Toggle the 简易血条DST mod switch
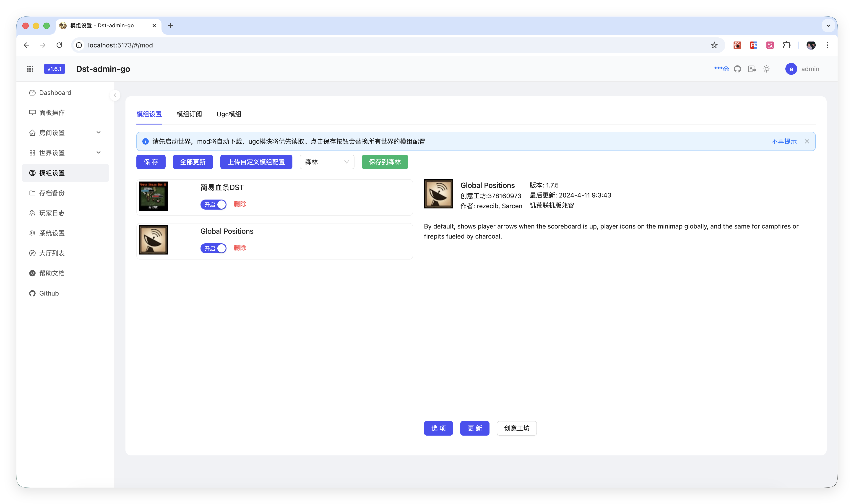Screen dimensions: 854x504 point(213,205)
